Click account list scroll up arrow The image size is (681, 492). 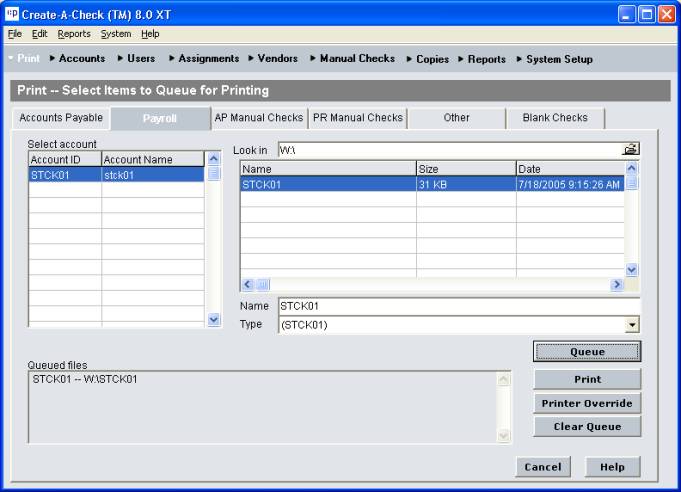pyautogui.click(x=213, y=158)
